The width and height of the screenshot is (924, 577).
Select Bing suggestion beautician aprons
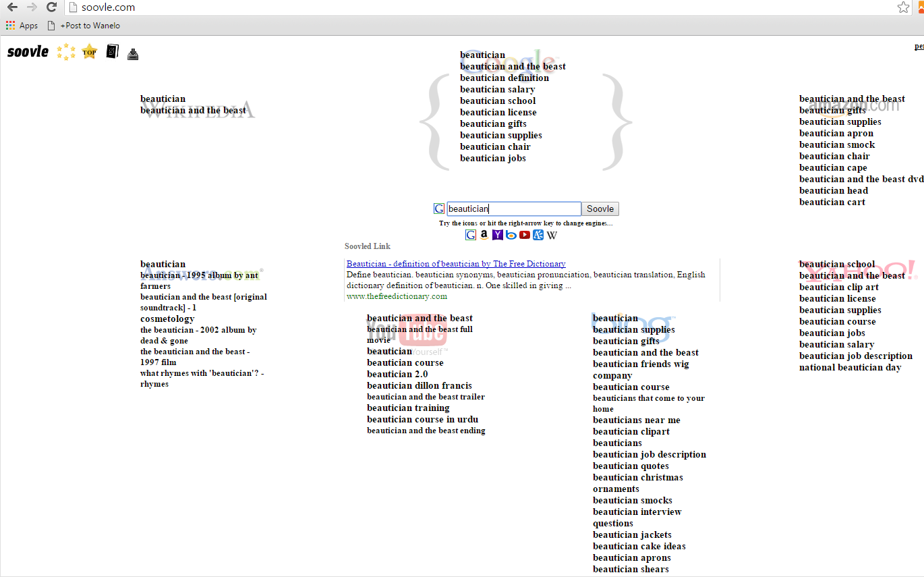pos(632,557)
